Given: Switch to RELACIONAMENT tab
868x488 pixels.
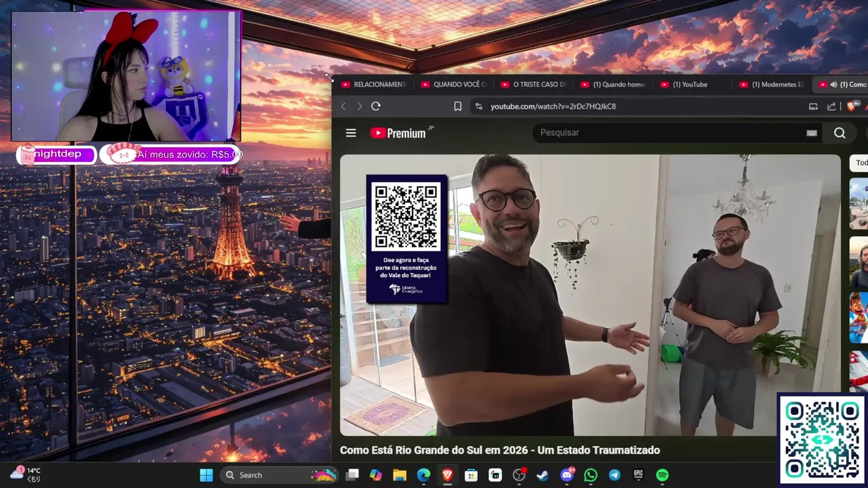Looking at the screenshot, I should point(374,85).
